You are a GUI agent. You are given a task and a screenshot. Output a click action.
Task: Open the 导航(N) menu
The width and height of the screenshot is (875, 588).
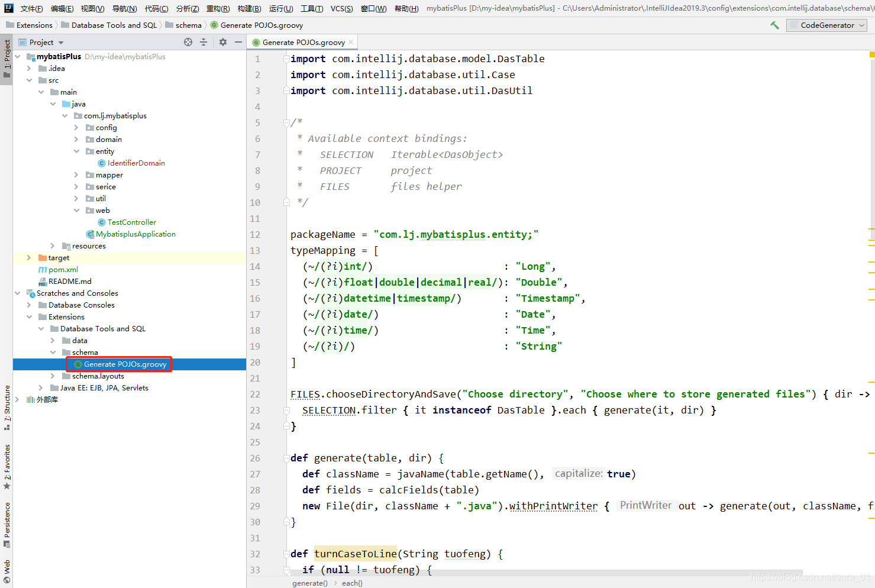coord(124,8)
